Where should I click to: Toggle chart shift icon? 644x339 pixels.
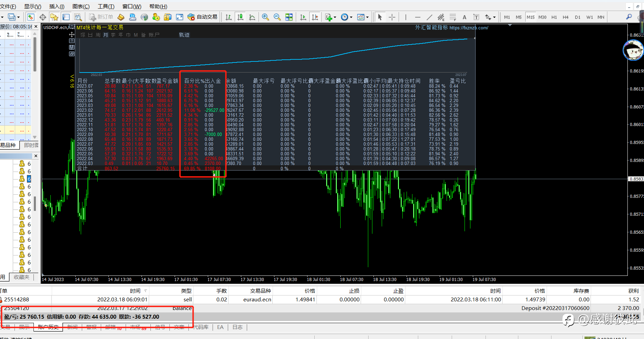(315, 17)
